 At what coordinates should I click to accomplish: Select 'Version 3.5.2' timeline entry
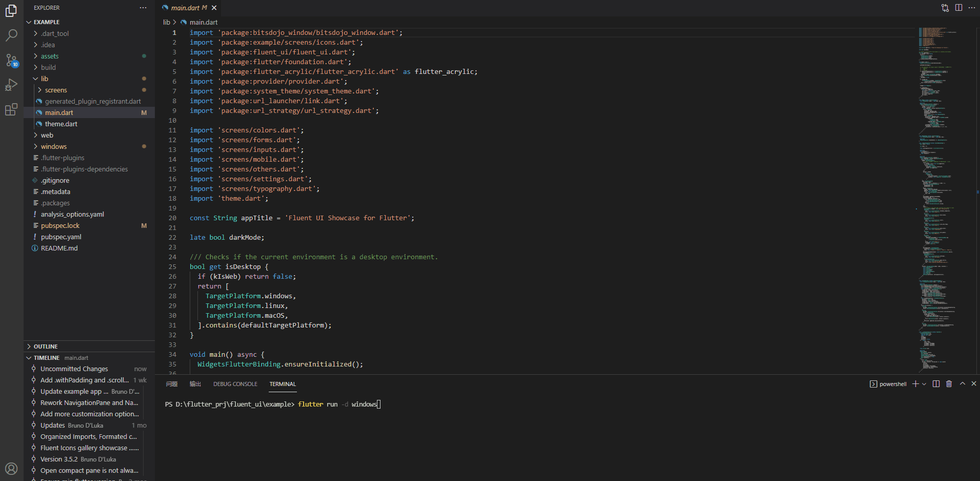click(90, 459)
